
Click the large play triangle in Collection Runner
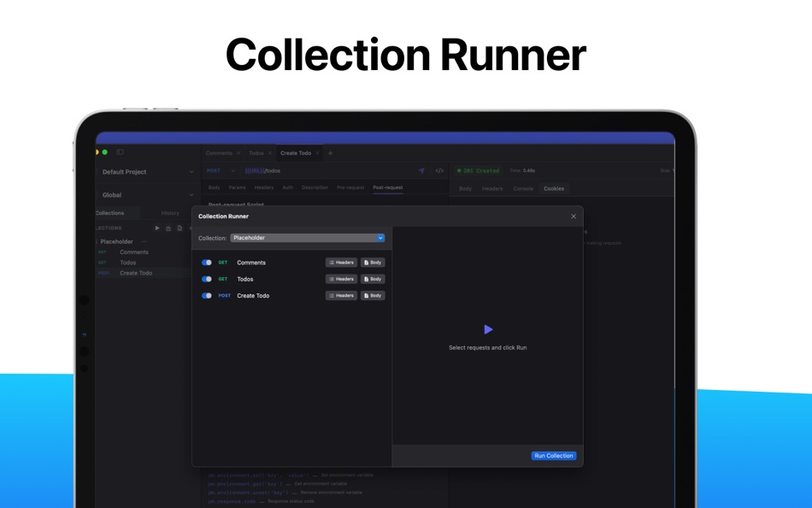pos(488,329)
